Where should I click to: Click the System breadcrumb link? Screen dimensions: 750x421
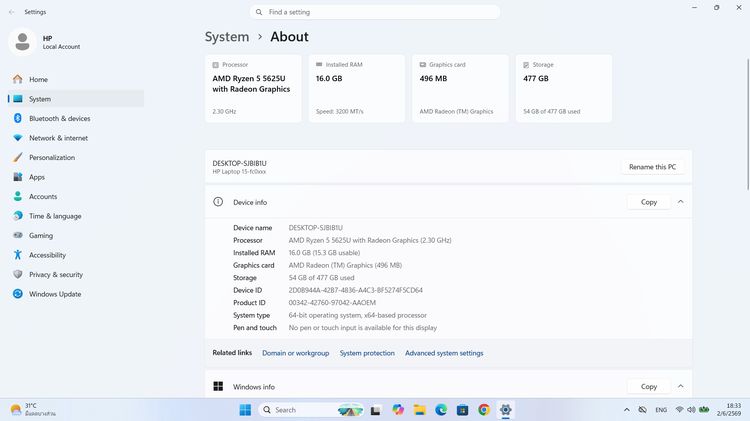pos(227,37)
